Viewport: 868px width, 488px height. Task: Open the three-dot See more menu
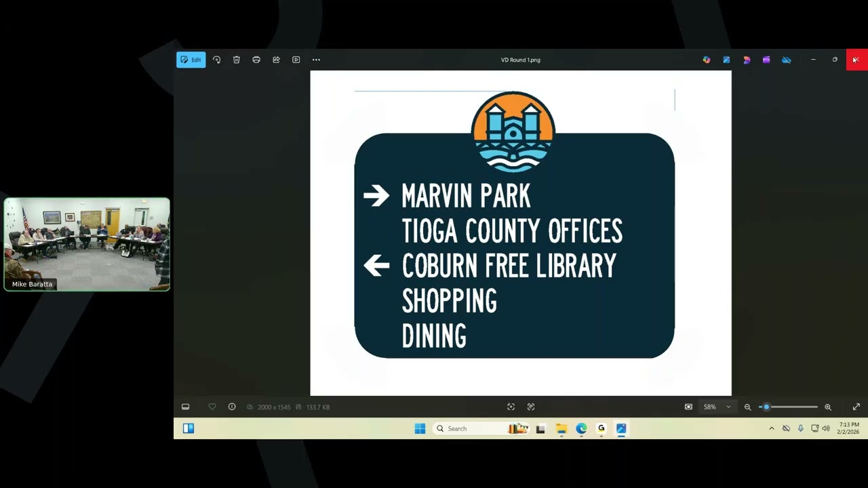pyautogui.click(x=316, y=60)
